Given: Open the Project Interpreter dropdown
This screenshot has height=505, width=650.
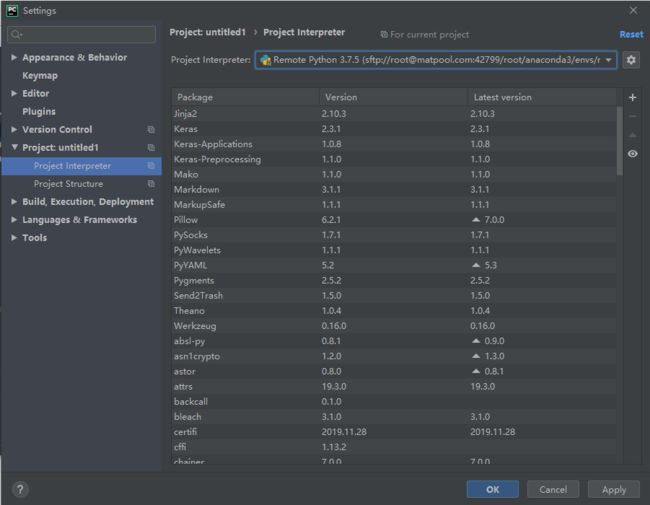Looking at the screenshot, I should (x=436, y=60).
